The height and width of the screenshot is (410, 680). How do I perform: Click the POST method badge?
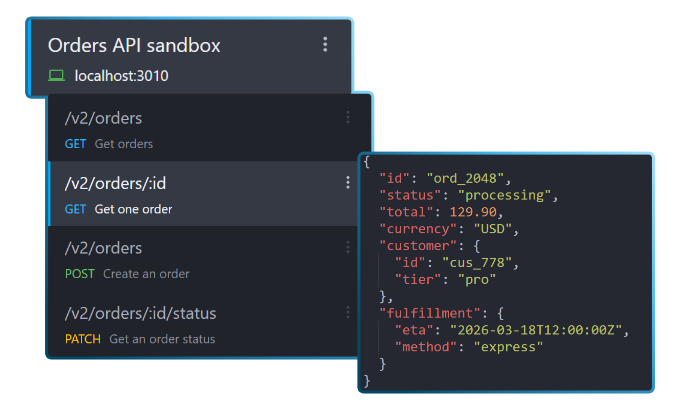click(78, 274)
